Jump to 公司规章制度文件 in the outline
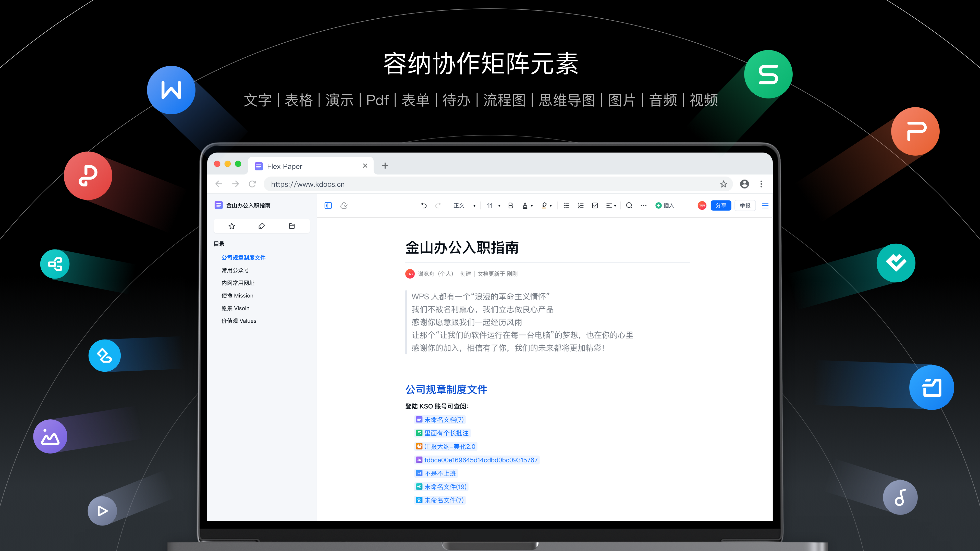The height and width of the screenshot is (551, 980). tap(243, 257)
